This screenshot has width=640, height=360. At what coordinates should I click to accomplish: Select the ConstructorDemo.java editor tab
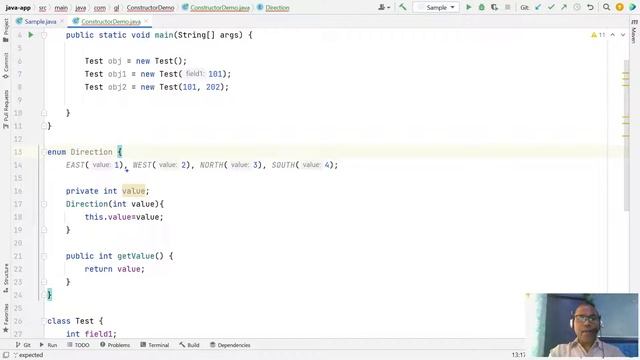point(110,21)
